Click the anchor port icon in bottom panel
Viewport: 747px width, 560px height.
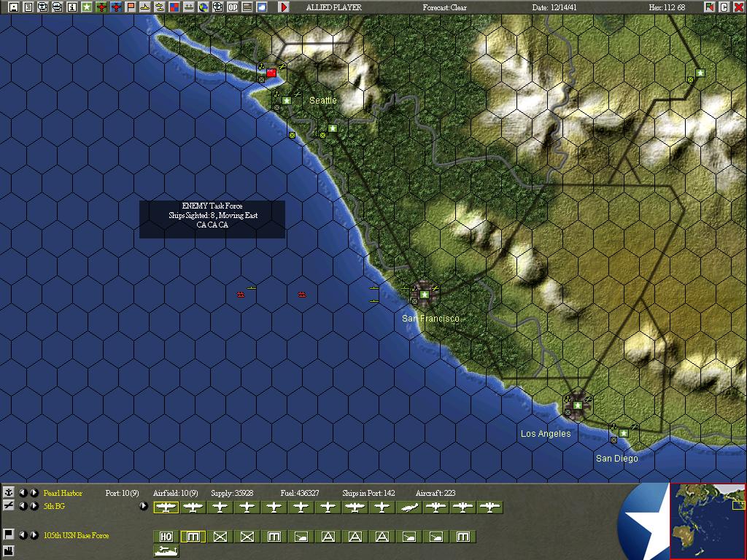(x=8, y=492)
